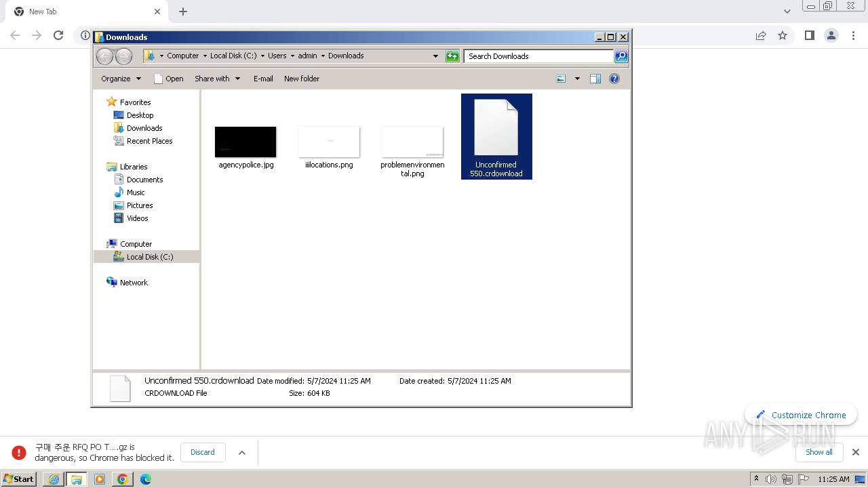Click admin in address breadcrumb
The height and width of the screenshot is (488, 868).
[307, 56]
